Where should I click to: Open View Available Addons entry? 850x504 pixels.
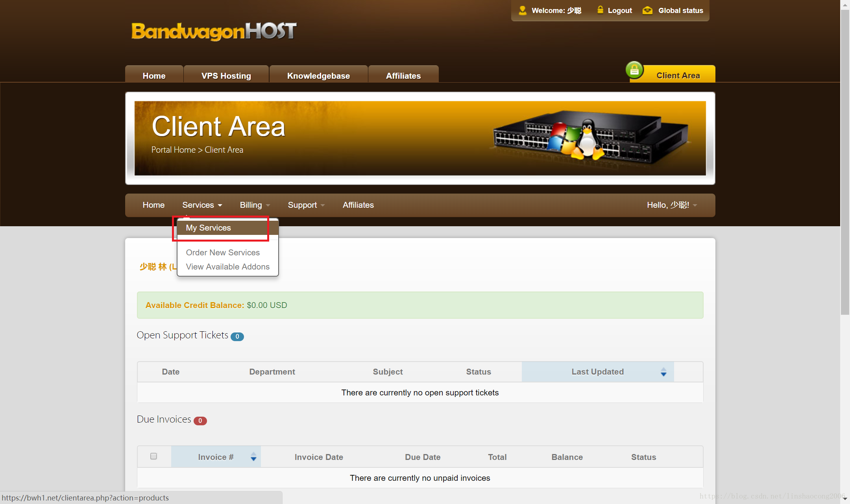pyautogui.click(x=227, y=267)
